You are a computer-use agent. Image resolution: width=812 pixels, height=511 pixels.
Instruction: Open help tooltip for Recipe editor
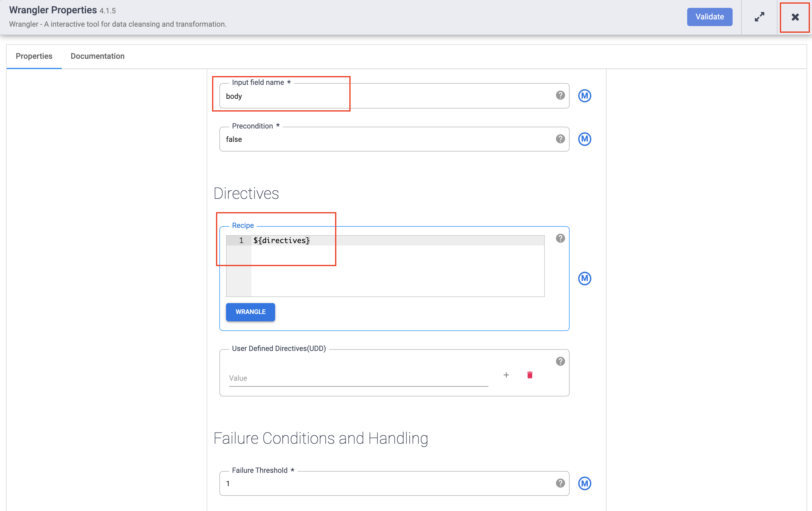560,239
